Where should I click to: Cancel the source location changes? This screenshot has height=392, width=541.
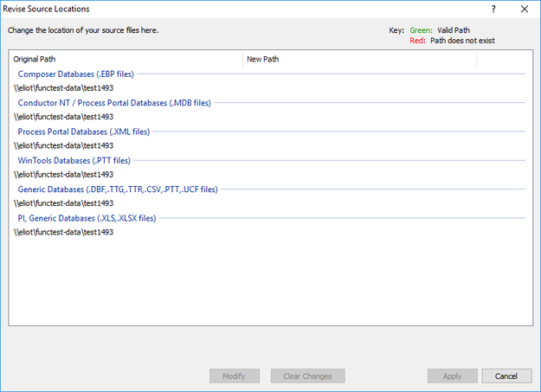(x=506, y=376)
